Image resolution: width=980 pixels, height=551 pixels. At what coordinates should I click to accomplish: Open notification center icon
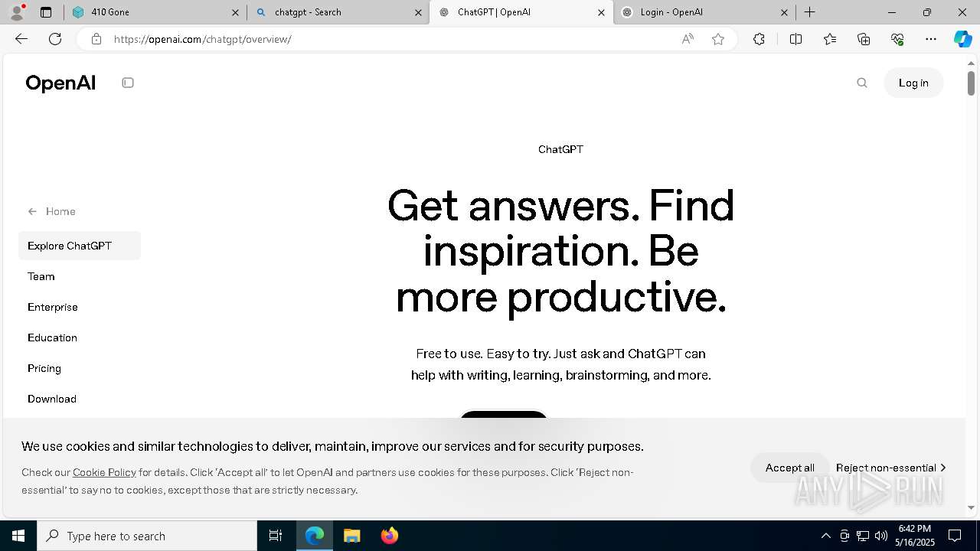pyautogui.click(x=955, y=536)
